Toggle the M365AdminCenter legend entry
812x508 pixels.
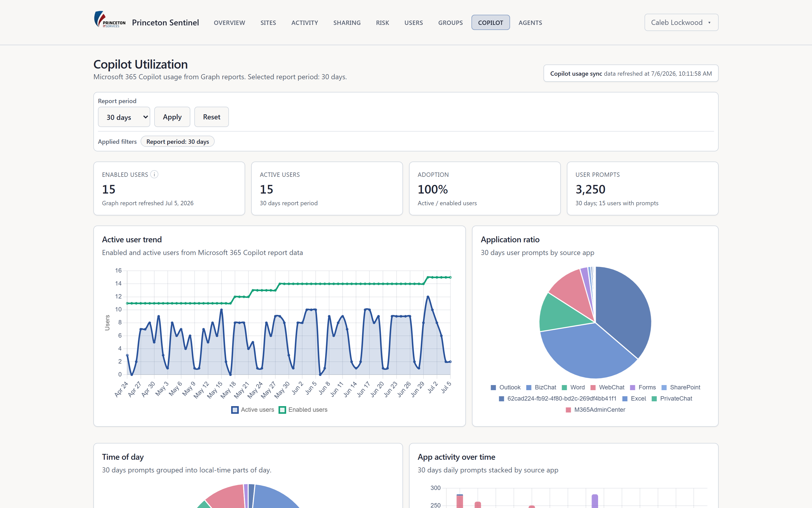[595, 409]
